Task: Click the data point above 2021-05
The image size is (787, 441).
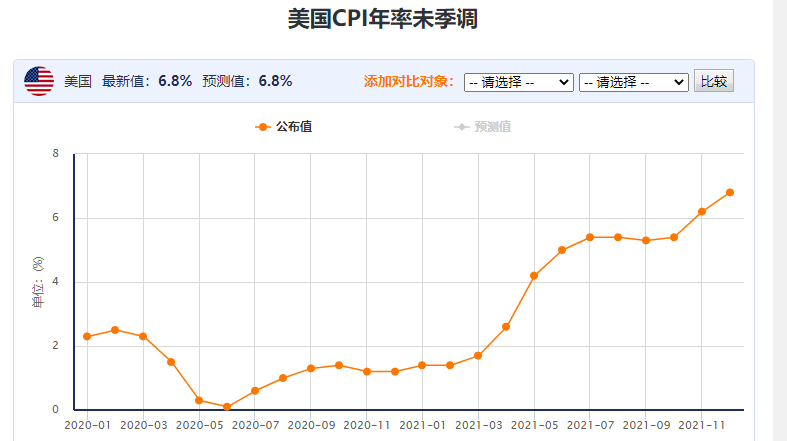Action: pos(534,275)
